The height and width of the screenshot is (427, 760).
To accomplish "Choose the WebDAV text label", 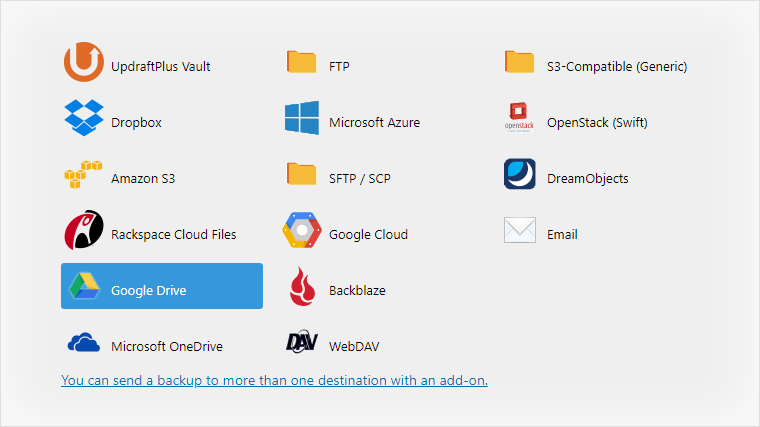I will click(354, 347).
